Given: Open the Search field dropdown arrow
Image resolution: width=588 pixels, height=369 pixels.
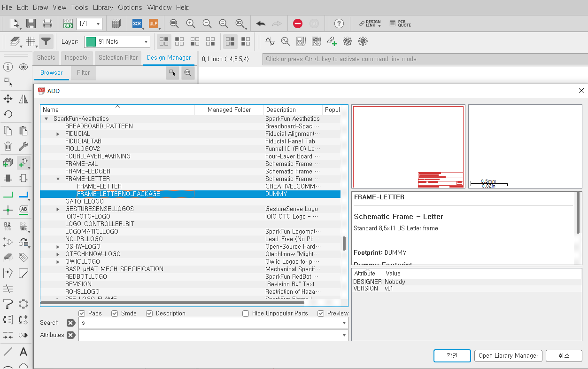Looking at the screenshot, I should coord(344,323).
